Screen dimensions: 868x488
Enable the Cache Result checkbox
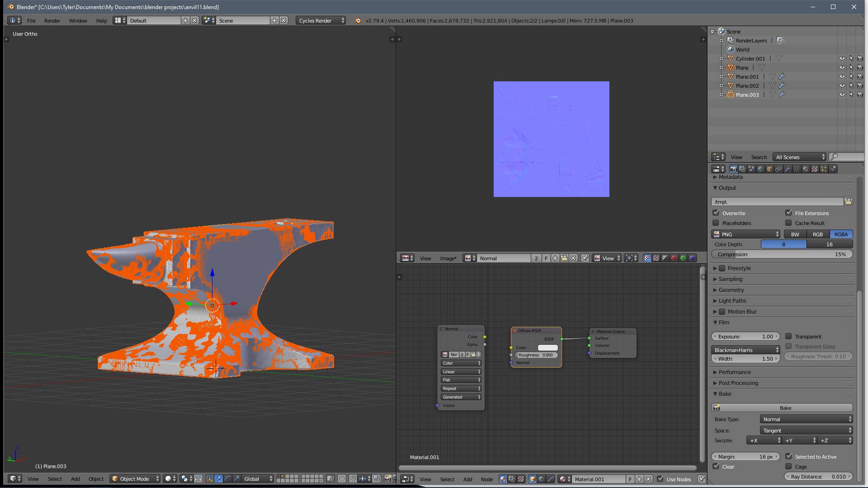click(x=789, y=223)
